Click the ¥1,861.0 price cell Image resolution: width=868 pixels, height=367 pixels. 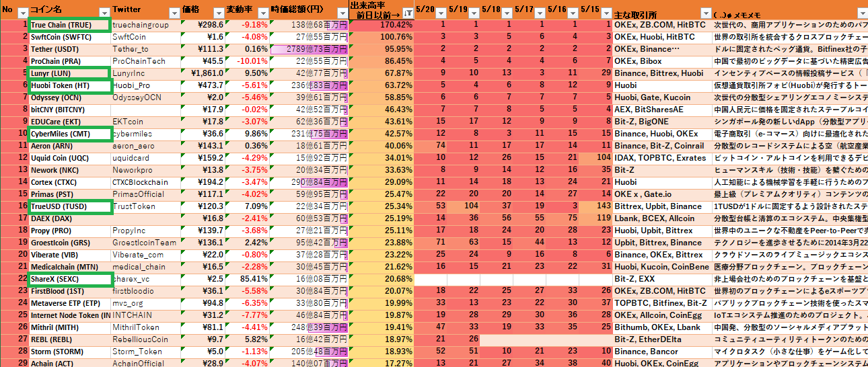[x=203, y=73]
